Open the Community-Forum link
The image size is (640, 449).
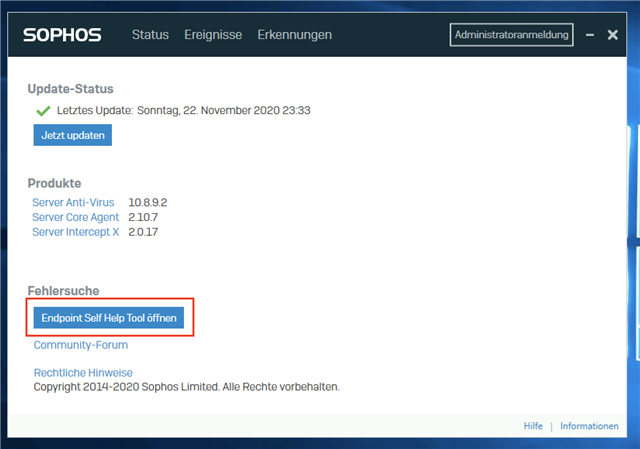(81, 345)
